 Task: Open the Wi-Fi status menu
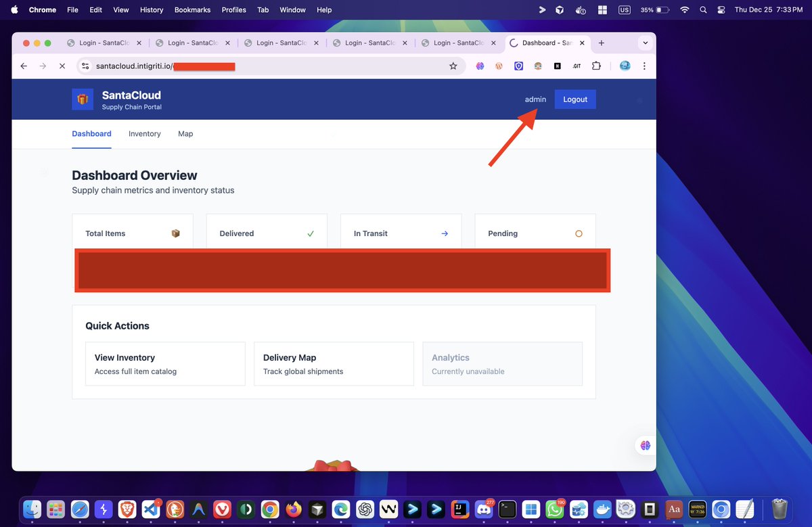point(685,10)
